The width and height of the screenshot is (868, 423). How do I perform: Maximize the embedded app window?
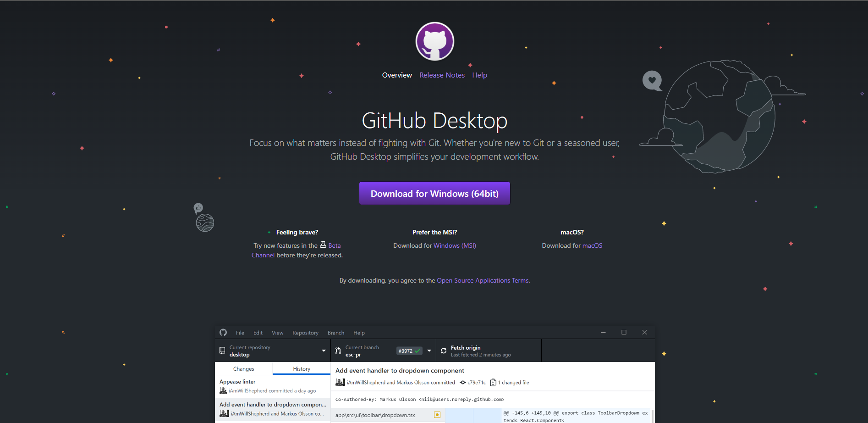tap(624, 332)
